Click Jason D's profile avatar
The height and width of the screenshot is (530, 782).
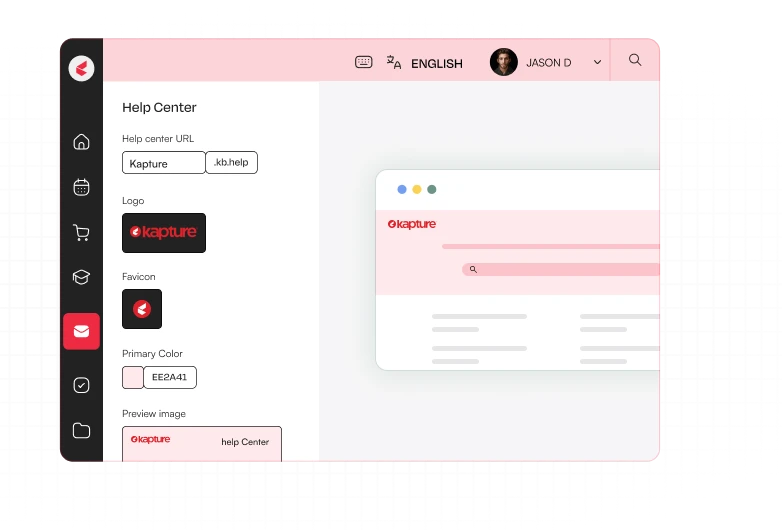[504, 62]
